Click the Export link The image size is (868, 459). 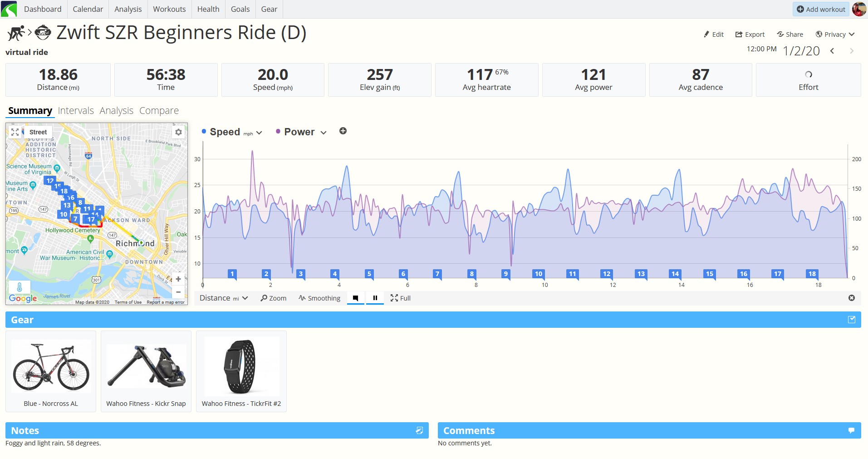750,35
